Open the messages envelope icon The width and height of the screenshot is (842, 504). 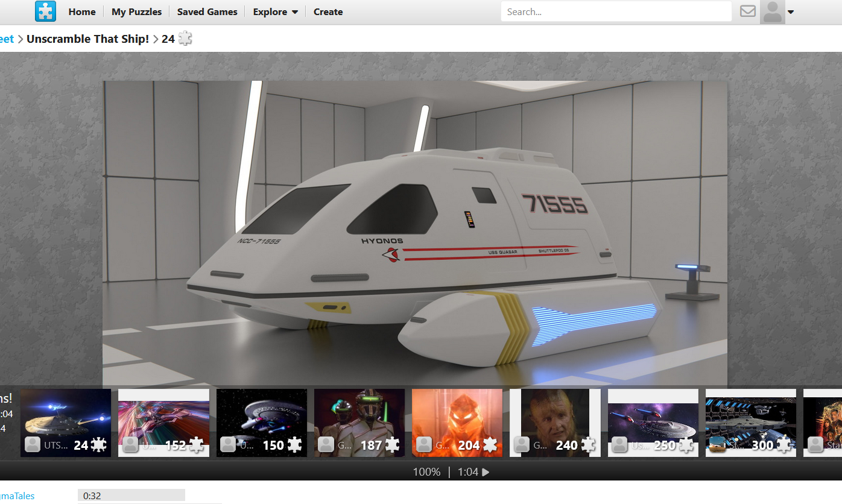[748, 11]
